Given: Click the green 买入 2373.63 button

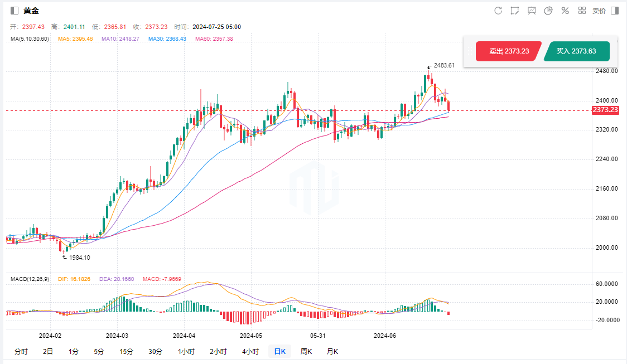Looking at the screenshot, I should pyautogui.click(x=576, y=51).
